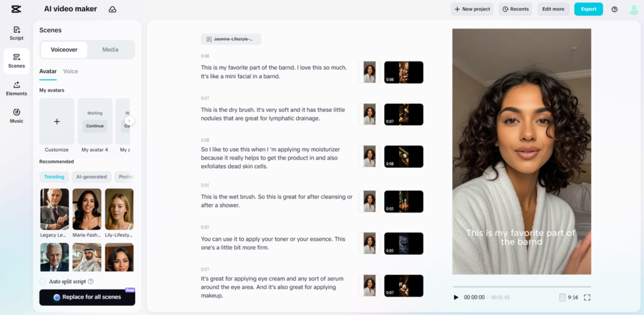Select the Scenes panel icon

[x=16, y=61]
